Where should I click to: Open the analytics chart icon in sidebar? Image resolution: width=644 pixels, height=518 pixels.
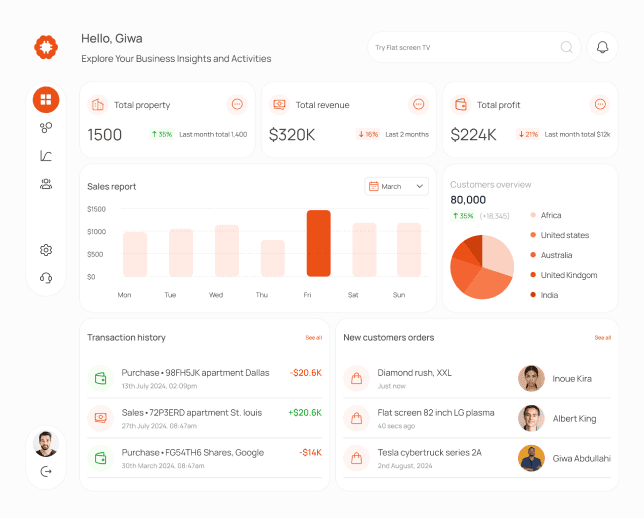click(46, 156)
